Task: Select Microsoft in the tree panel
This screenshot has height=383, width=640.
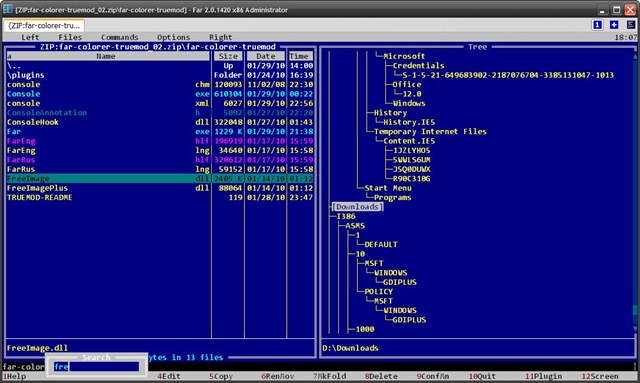Action: pyautogui.click(x=404, y=56)
